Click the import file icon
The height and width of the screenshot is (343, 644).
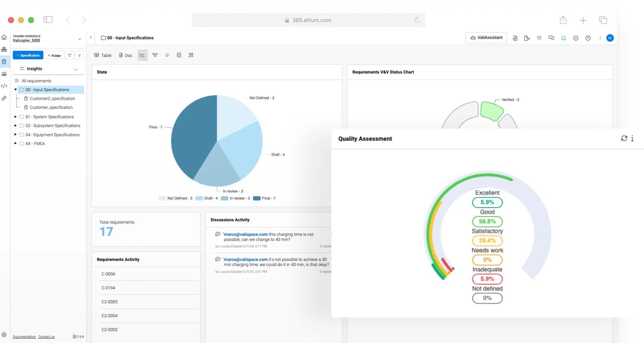pos(515,38)
